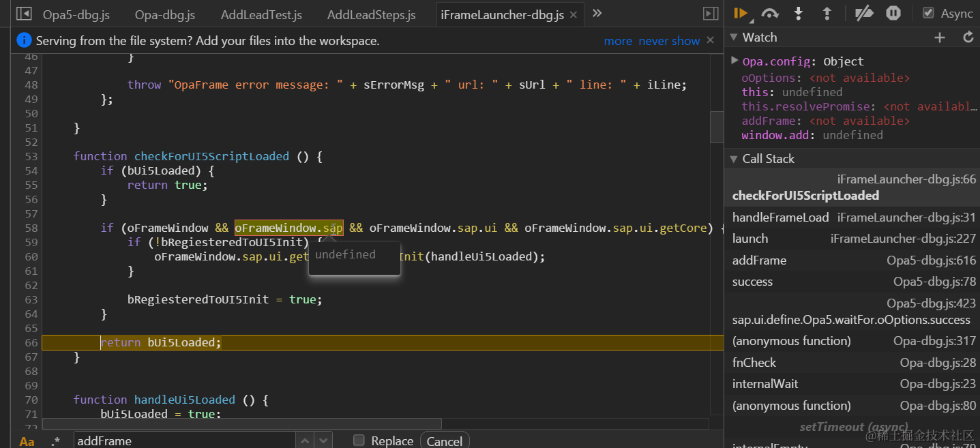Click checkForUI5ScriptLoaded function name on line 53
Image resolution: width=980 pixels, height=448 pixels.
pyautogui.click(x=211, y=156)
